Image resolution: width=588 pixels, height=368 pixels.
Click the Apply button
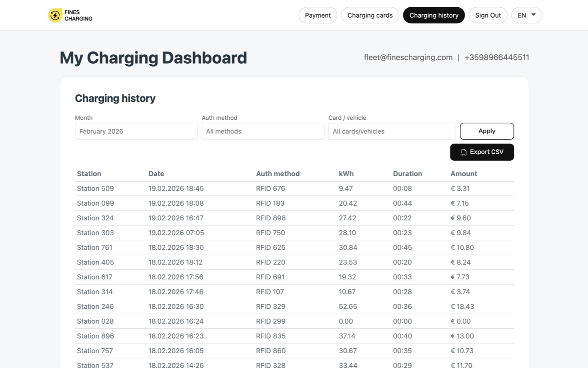tap(487, 131)
